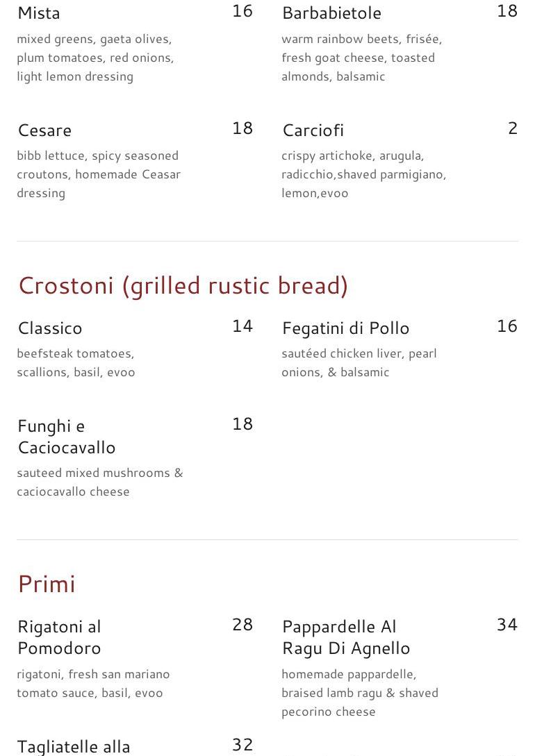The height and width of the screenshot is (756, 535).
Task: Click the Tagliatelle alla dish name
Action: 74,747
